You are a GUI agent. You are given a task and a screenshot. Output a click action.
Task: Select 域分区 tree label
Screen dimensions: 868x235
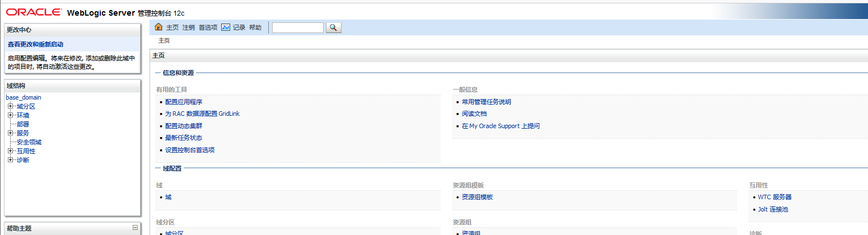26,106
